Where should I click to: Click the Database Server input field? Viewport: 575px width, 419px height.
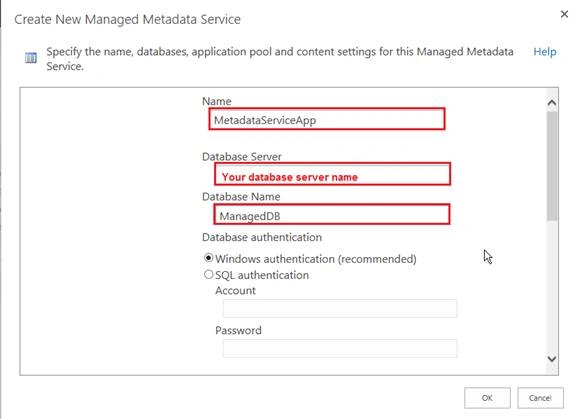coord(332,174)
